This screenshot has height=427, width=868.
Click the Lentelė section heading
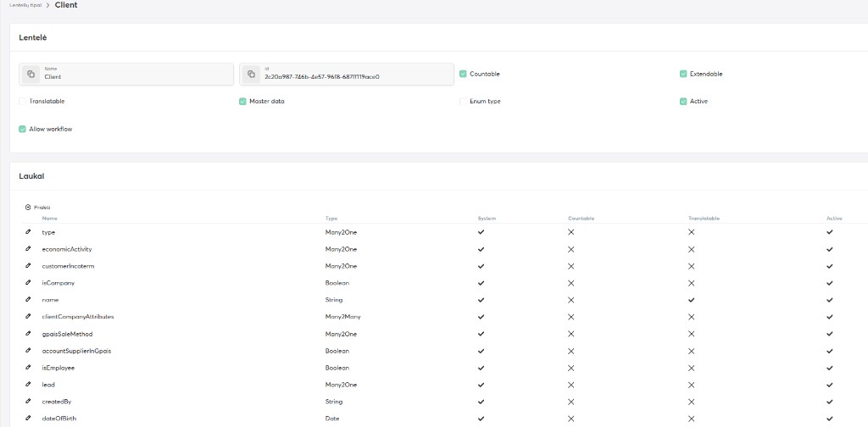[x=33, y=37]
